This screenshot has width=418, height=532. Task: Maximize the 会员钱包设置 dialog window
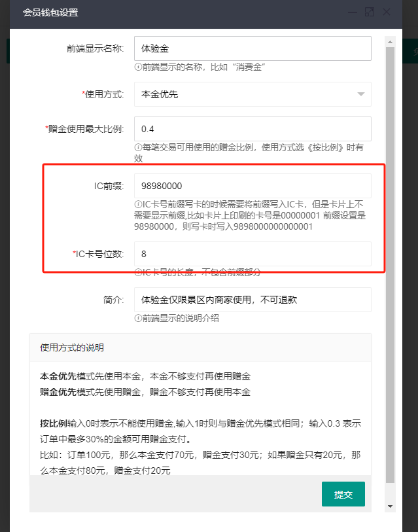370,12
